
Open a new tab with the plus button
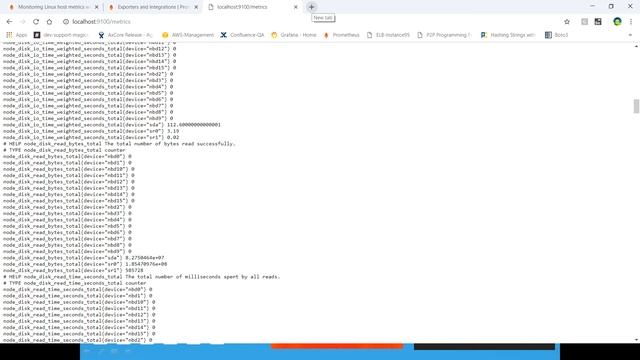tap(311, 7)
